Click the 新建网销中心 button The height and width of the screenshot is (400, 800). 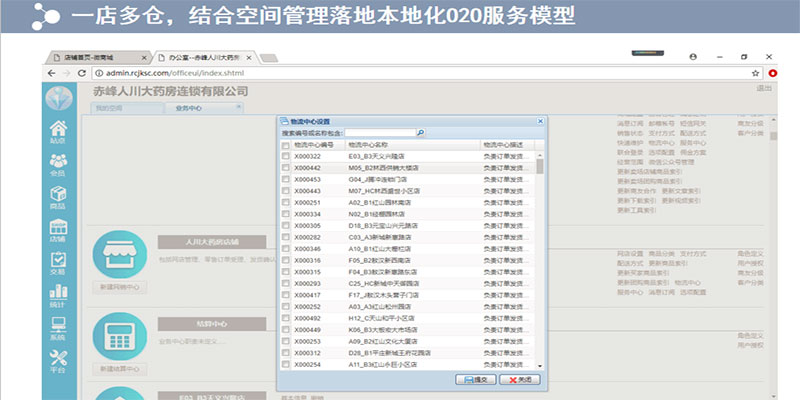120,287
